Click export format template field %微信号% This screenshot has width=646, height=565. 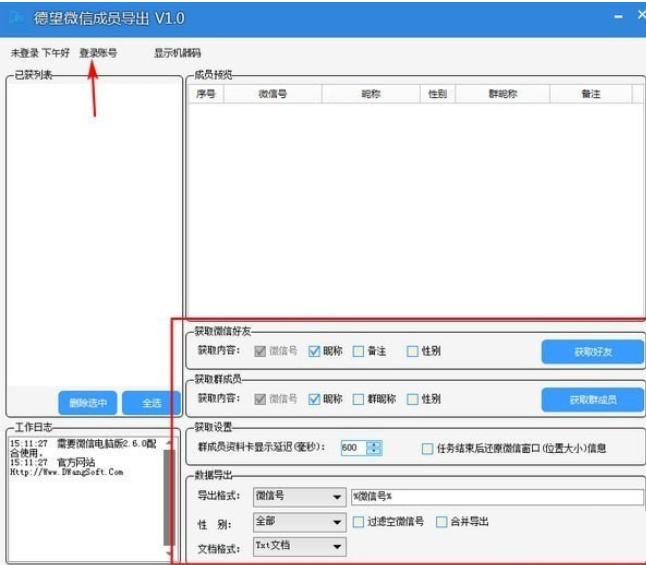(497, 497)
